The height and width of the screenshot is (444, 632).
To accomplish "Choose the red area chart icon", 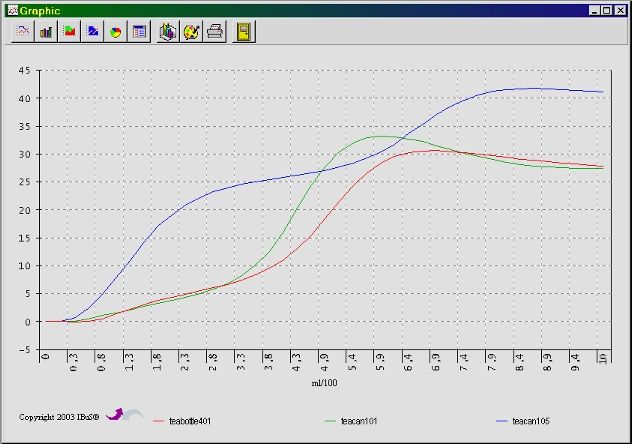I will tap(69, 31).
